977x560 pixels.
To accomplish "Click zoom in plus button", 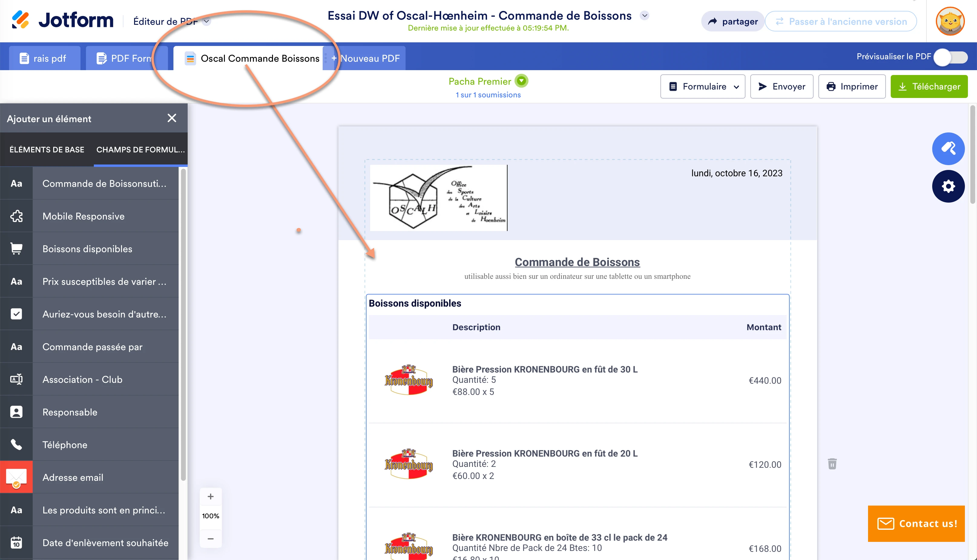I will click(x=211, y=497).
